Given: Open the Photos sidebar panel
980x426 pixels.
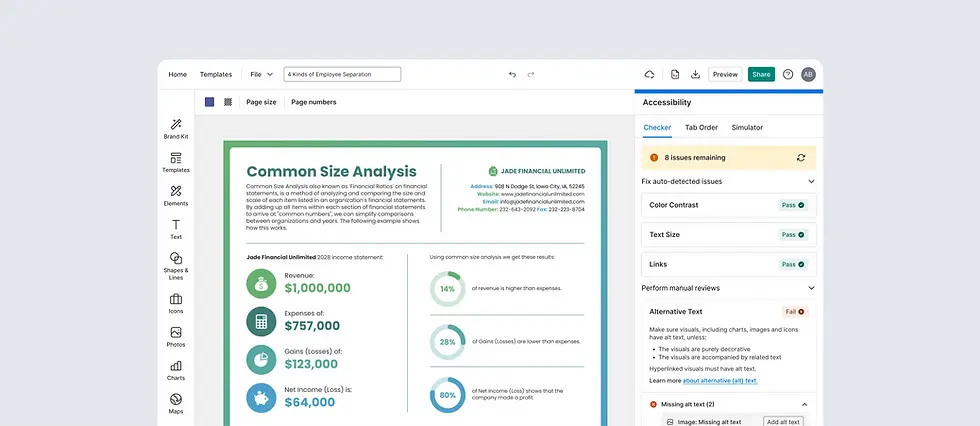Looking at the screenshot, I should 176,337.
